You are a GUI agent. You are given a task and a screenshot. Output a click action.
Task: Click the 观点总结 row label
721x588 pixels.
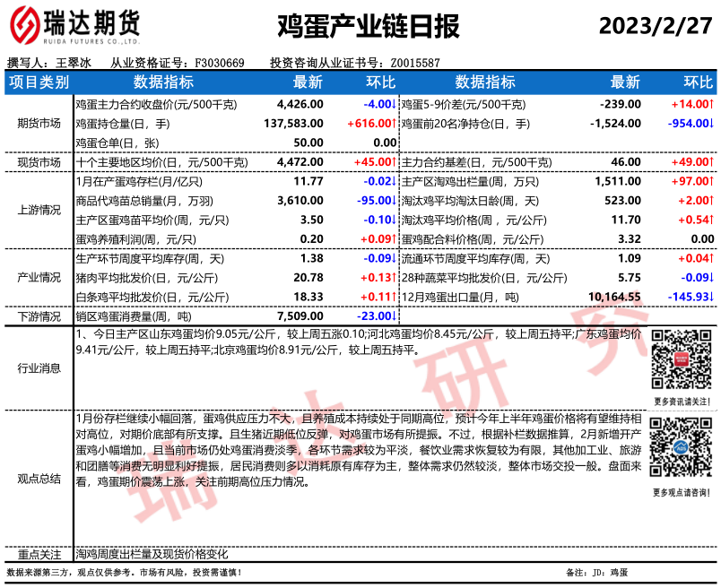click(x=38, y=480)
